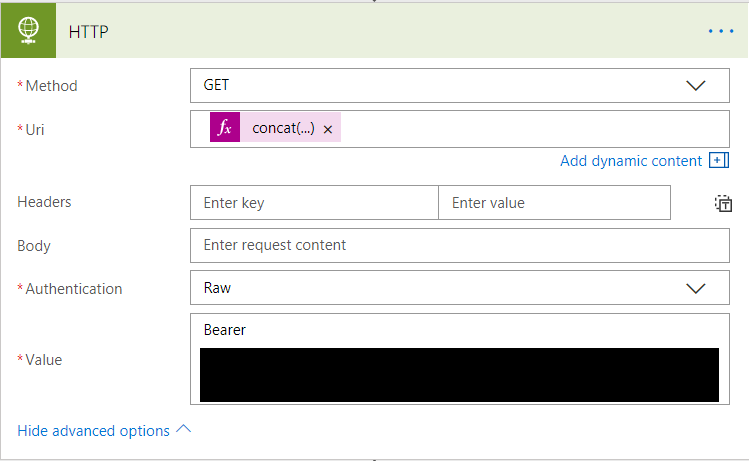The image size is (749, 461).
Task: Collapse with Hide advanced options link
Action: (104, 430)
